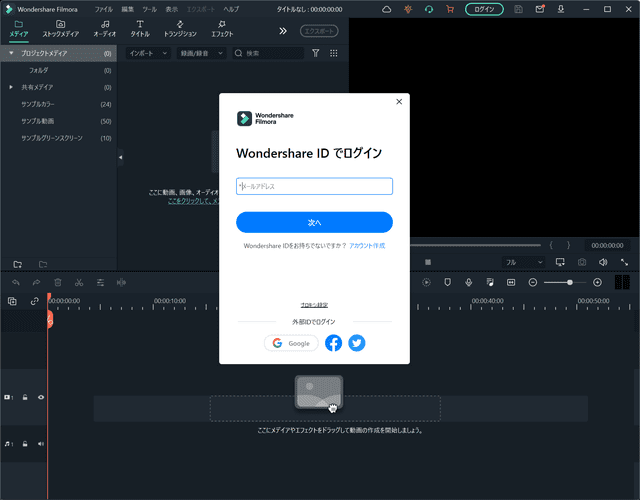640x500 pixels.
Task: Sign in with the Twitter icon
Action: 357,343
